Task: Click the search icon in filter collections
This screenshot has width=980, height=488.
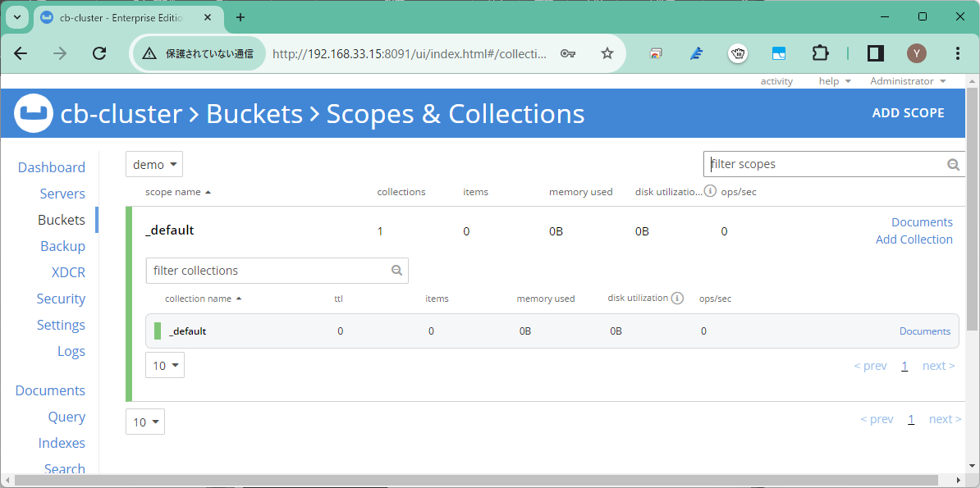Action: [396, 271]
